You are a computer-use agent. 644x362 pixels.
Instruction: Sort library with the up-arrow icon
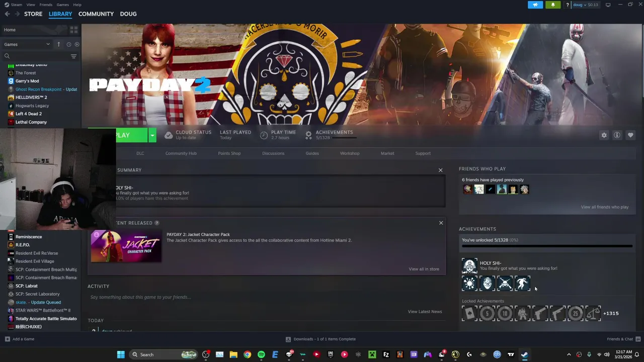tap(58, 44)
